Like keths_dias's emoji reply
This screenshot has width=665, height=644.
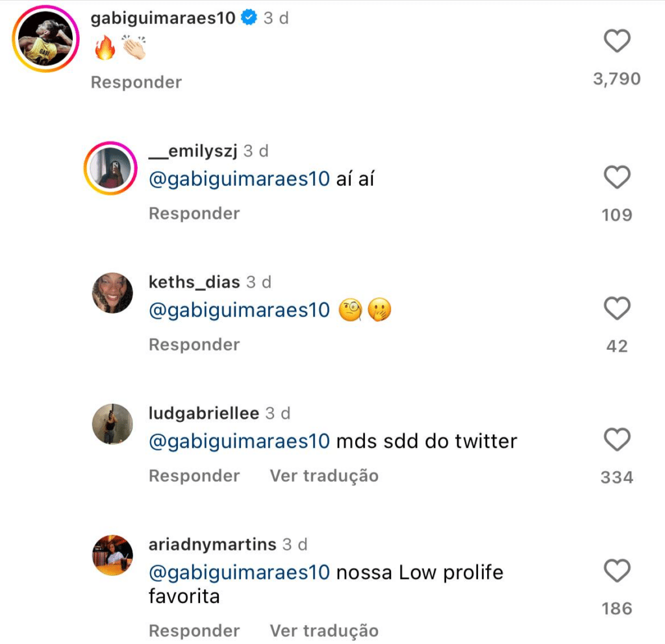click(x=616, y=309)
